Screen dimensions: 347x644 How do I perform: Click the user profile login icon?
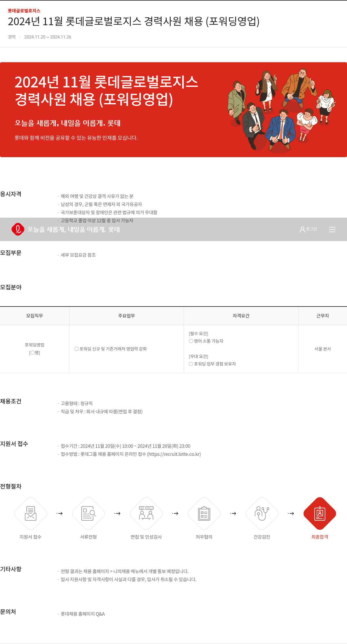pyautogui.click(x=302, y=230)
